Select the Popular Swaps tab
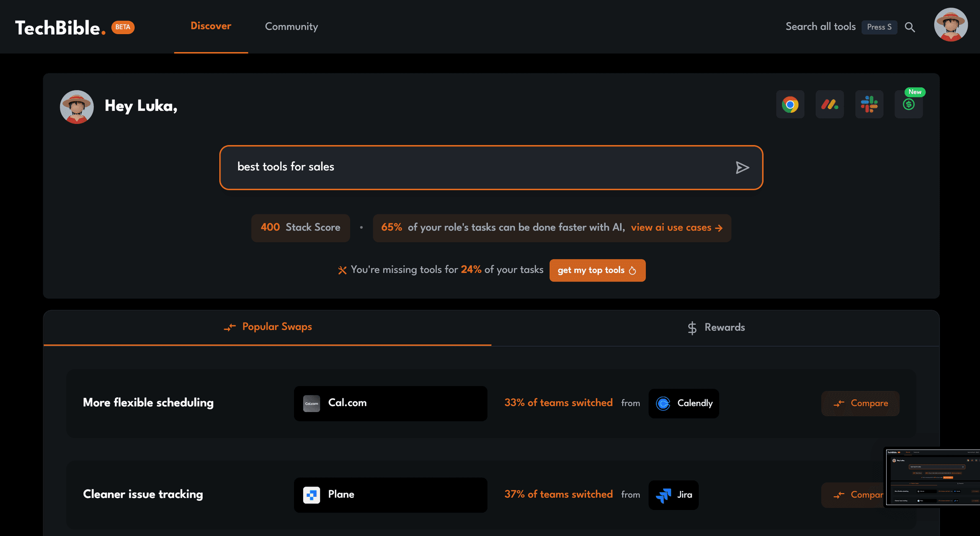The height and width of the screenshot is (536, 980). click(x=267, y=327)
